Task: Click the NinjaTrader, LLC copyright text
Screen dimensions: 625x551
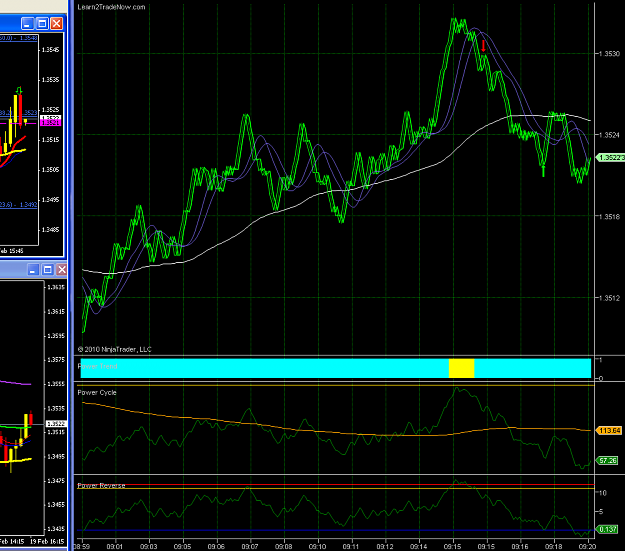Action: pyautogui.click(x=114, y=349)
